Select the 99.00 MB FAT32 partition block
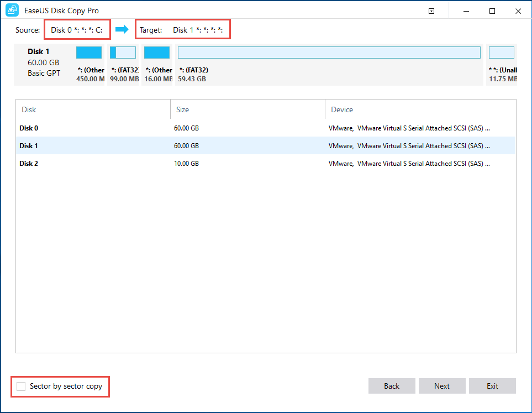 [x=123, y=52]
